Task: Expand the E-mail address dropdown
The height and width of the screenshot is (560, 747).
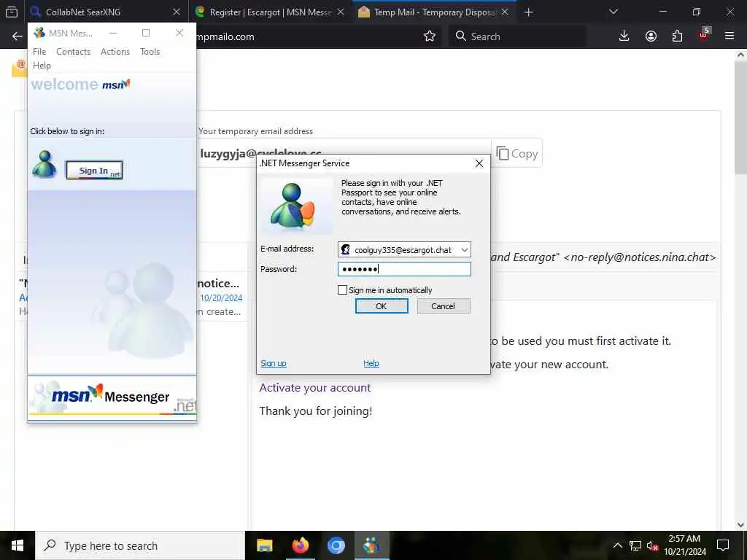Action: [464, 249]
